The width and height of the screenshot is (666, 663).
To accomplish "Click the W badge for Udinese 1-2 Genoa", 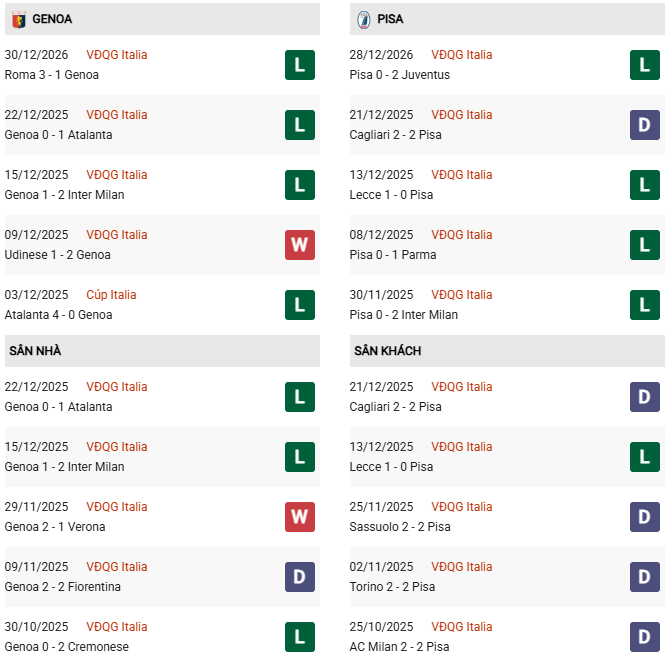I will click(299, 245).
